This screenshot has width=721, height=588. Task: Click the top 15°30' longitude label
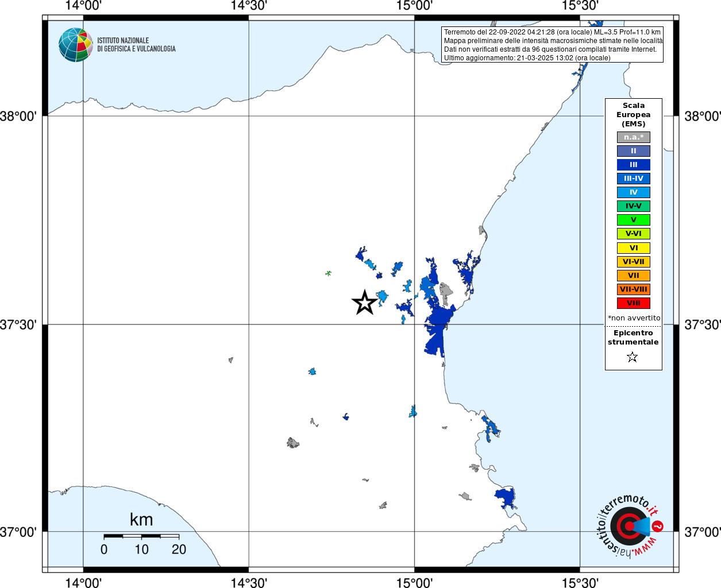click(x=580, y=6)
